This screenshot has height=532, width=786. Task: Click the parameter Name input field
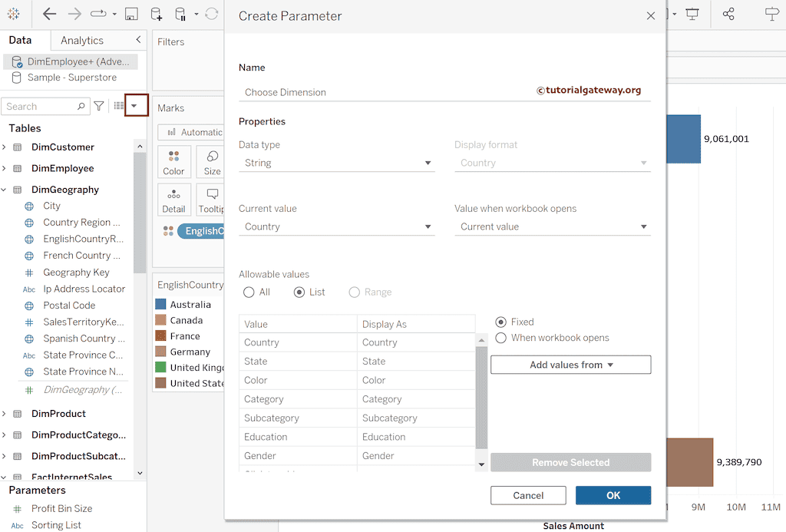pos(384,92)
